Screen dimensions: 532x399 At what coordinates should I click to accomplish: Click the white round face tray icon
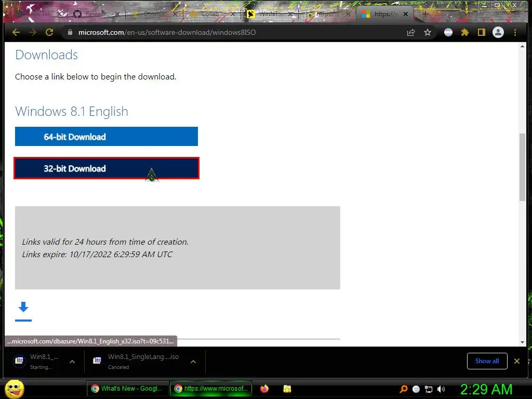[416, 389]
